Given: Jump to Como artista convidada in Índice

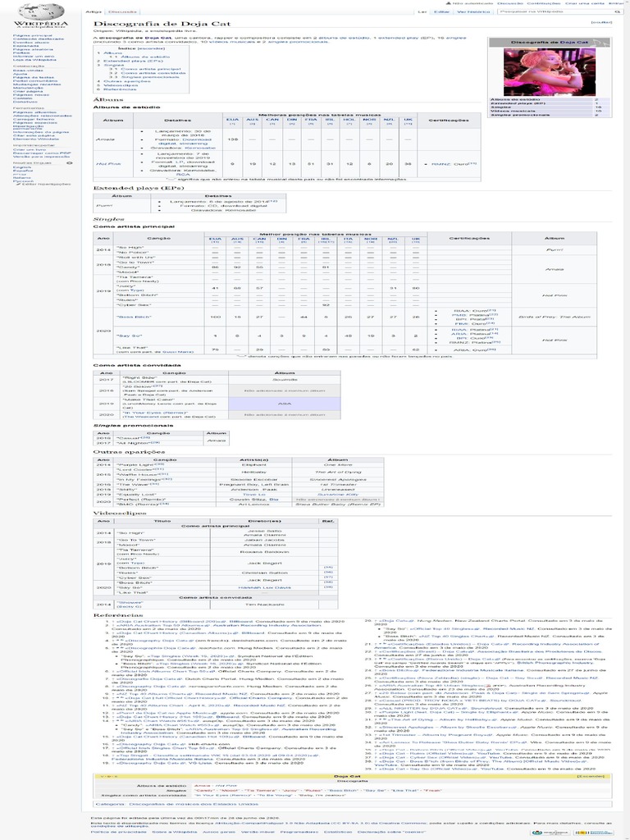Looking at the screenshot, I should click(x=153, y=73).
